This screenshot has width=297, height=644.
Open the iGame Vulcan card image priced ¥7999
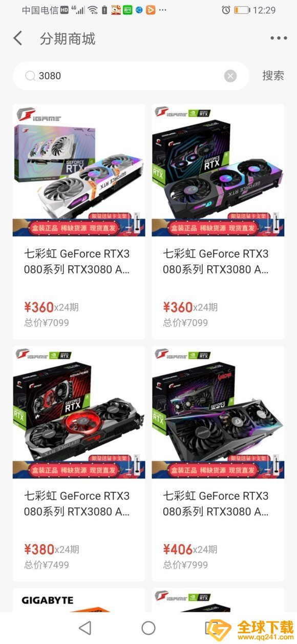click(x=218, y=412)
